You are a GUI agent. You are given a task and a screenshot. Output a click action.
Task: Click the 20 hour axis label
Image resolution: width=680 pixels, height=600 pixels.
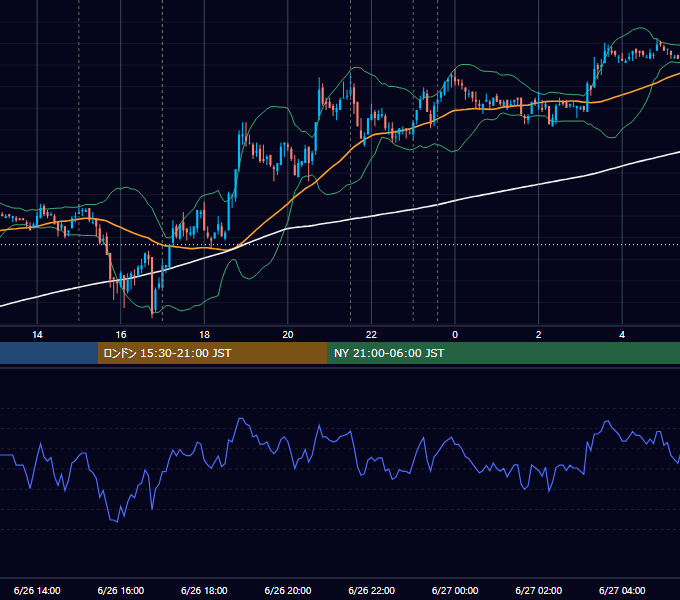tap(288, 335)
